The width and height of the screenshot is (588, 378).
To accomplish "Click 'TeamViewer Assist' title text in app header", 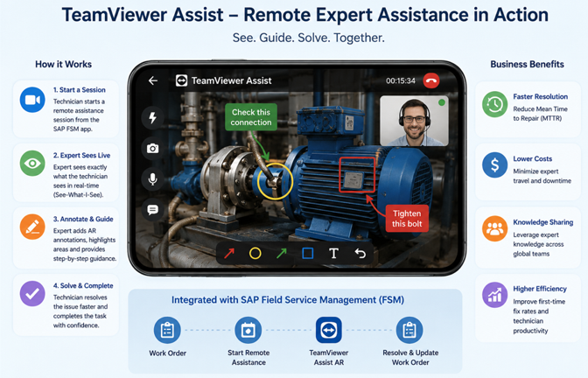I will click(x=231, y=80).
